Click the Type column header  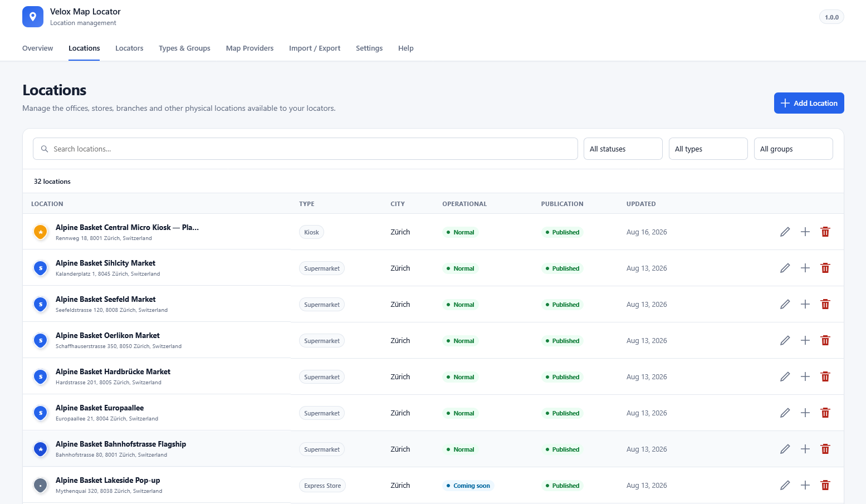(307, 204)
